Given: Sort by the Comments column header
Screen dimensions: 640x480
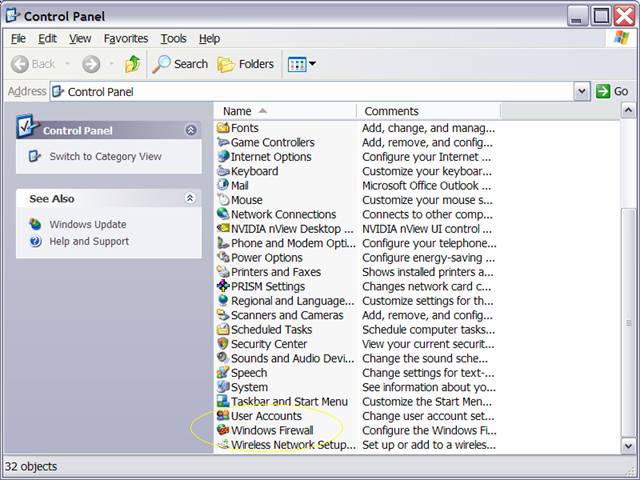Looking at the screenshot, I should [x=428, y=111].
